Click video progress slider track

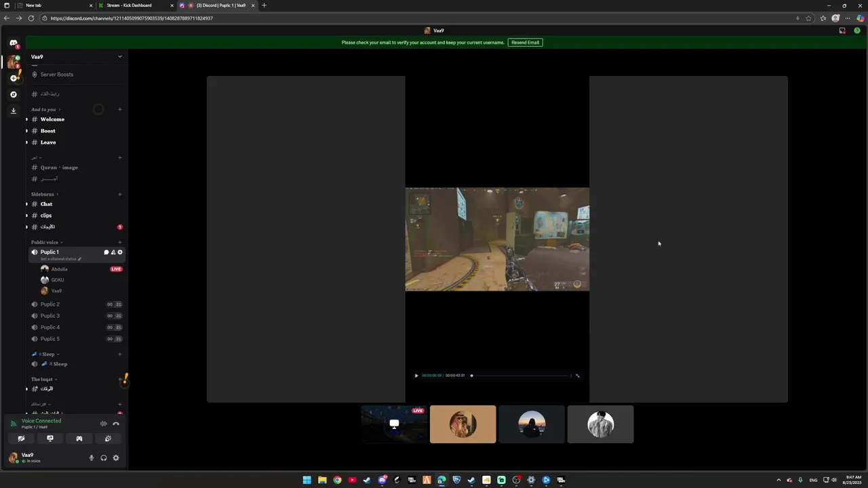click(521, 375)
